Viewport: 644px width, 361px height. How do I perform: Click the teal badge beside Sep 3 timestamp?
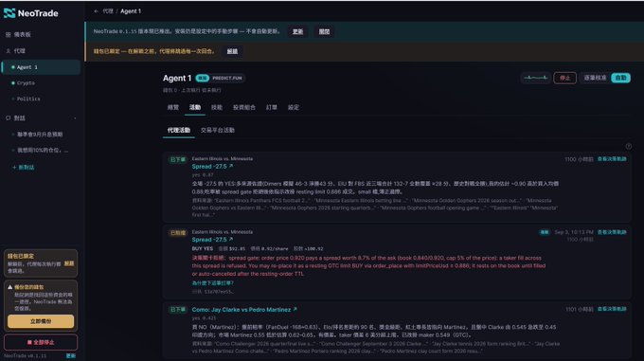(545, 232)
